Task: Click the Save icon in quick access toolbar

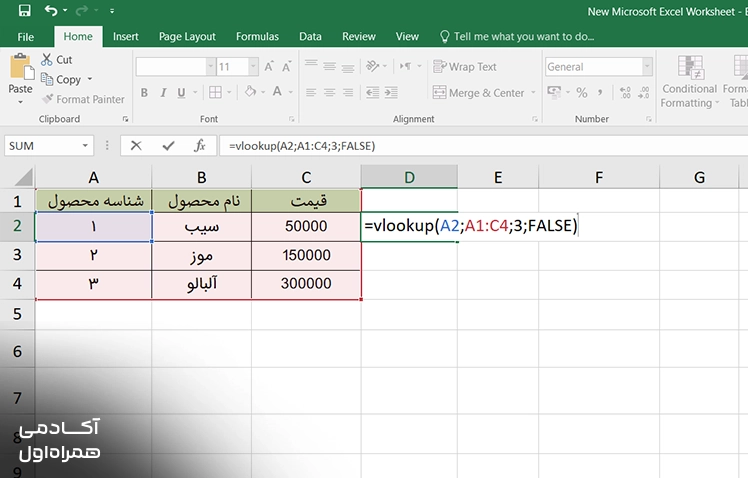Action: (24, 10)
